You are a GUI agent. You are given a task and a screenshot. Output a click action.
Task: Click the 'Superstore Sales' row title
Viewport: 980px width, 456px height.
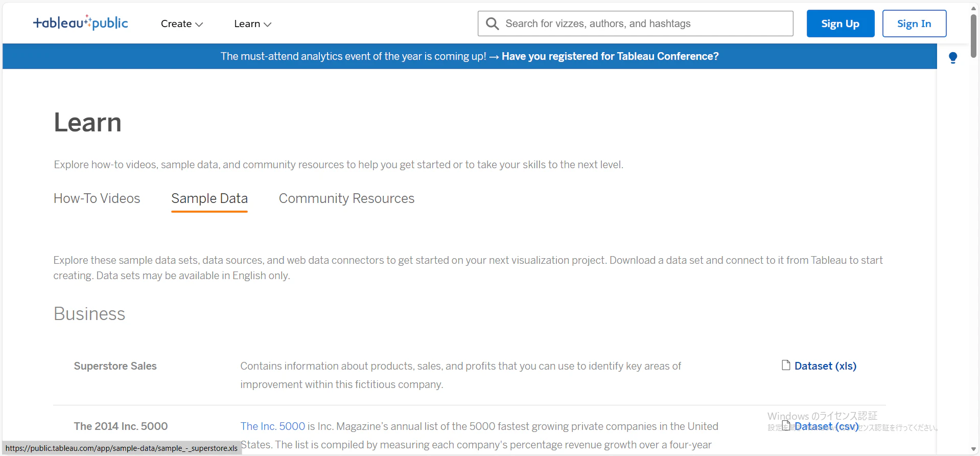click(x=115, y=366)
